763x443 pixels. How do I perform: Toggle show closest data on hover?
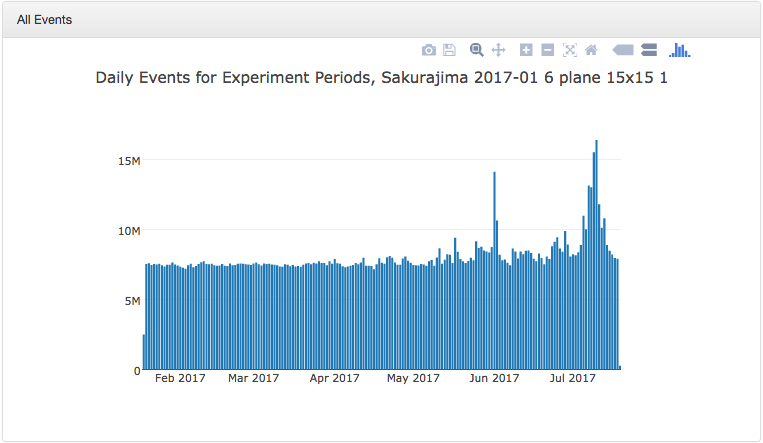(x=623, y=50)
